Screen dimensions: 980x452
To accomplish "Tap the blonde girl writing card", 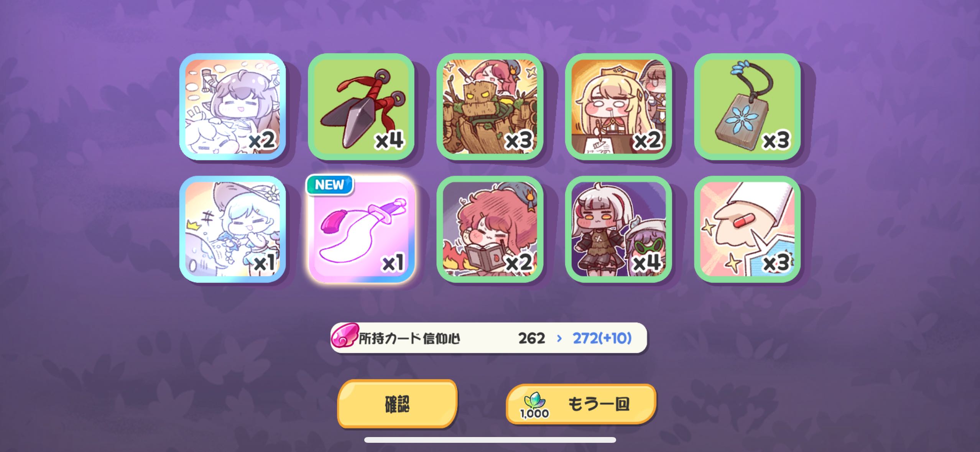I will (618, 107).
